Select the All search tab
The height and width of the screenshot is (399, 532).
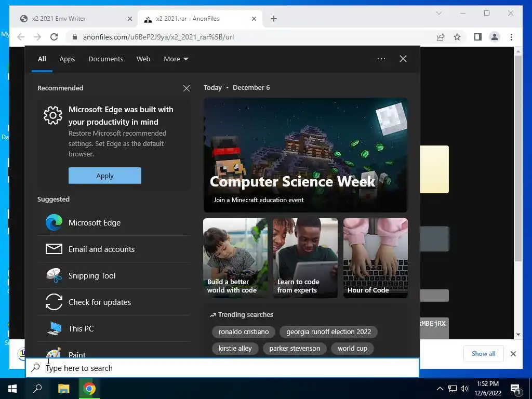click(x=42, y=59)
